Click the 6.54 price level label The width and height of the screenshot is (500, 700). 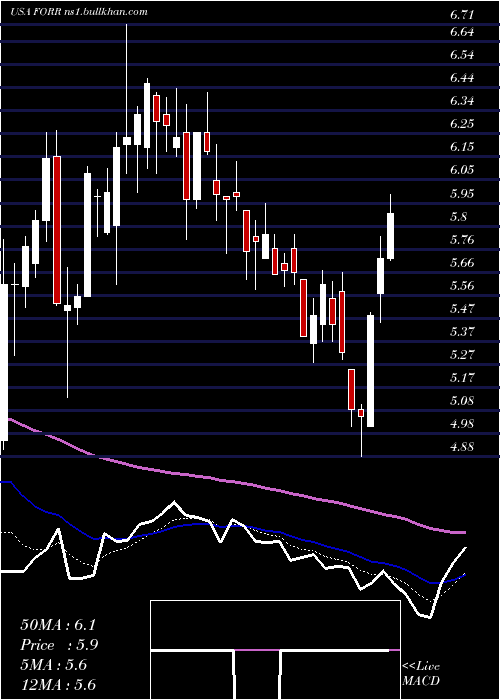click(x=462, y=55)
